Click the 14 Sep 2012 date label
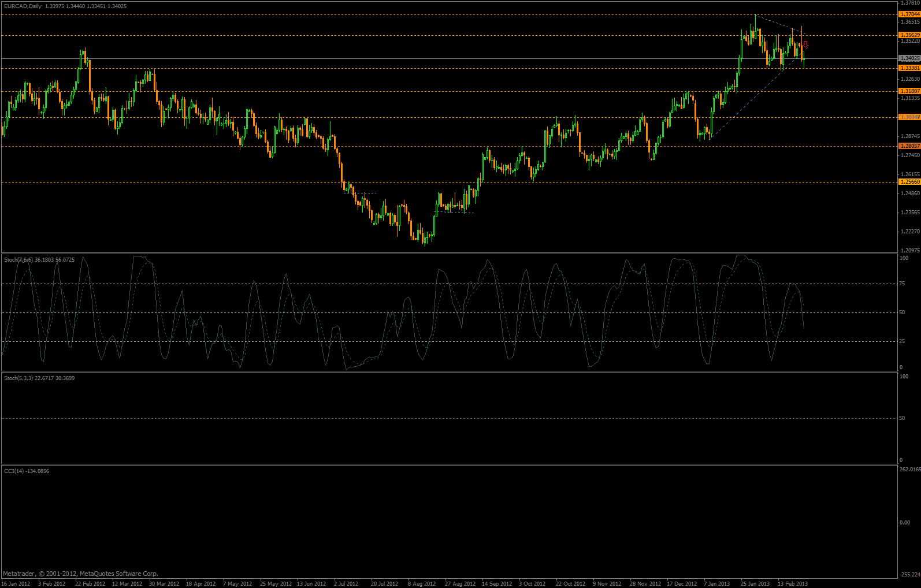The width and height of the screenshot is (921, 588). (x=497, y=583)
